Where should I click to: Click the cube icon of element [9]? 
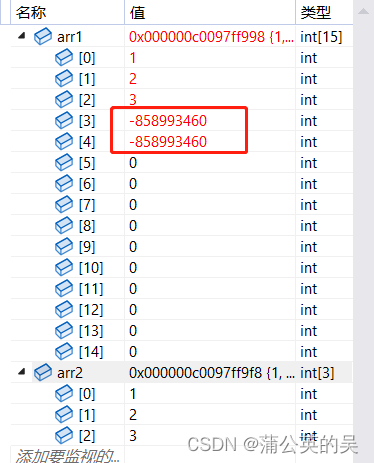tap(64, 246)
